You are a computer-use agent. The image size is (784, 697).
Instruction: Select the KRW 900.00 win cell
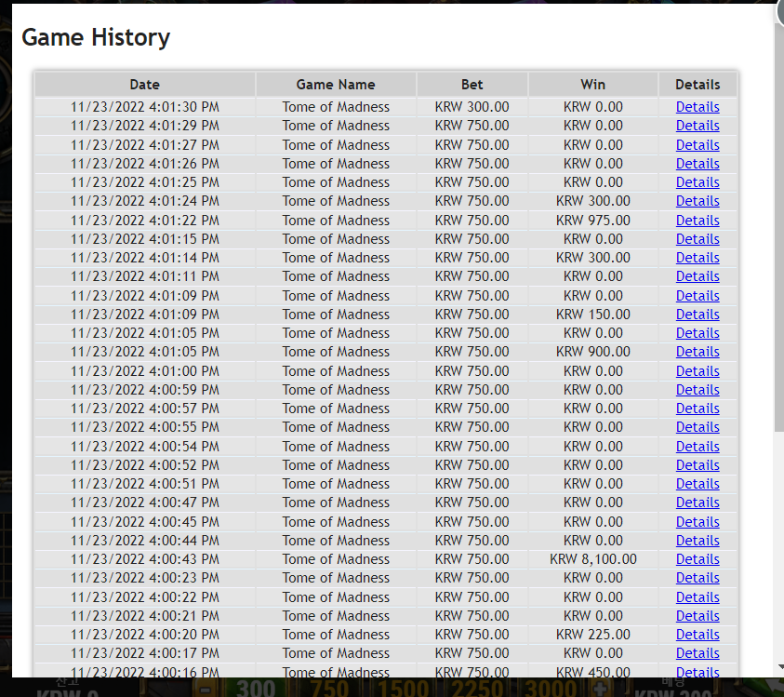point(593,352)
